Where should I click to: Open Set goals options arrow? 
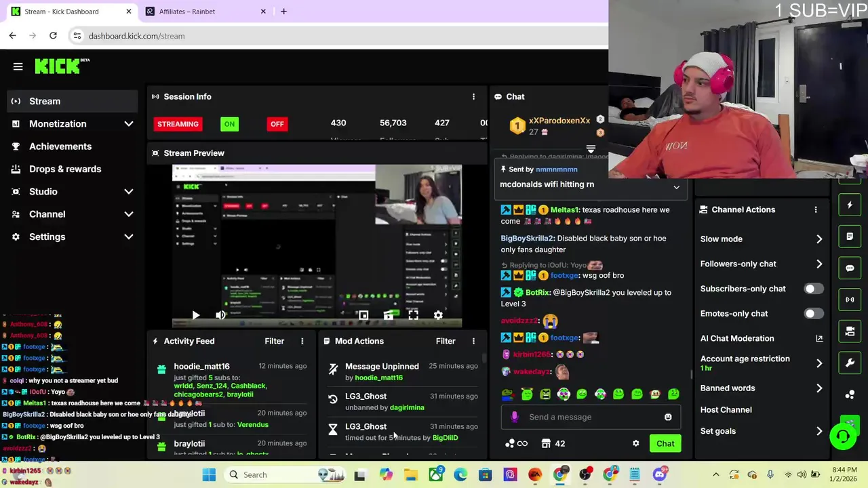coord(819,431)
